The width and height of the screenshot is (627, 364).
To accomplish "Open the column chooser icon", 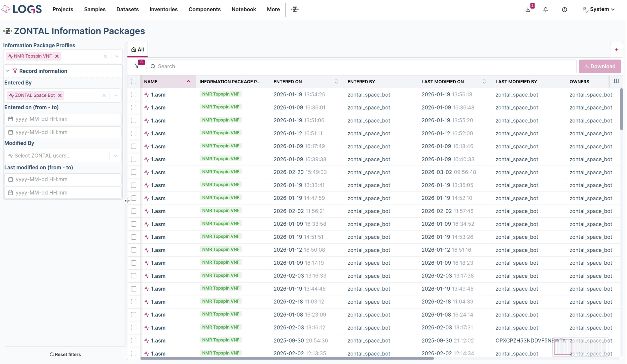I will [616, 81].
